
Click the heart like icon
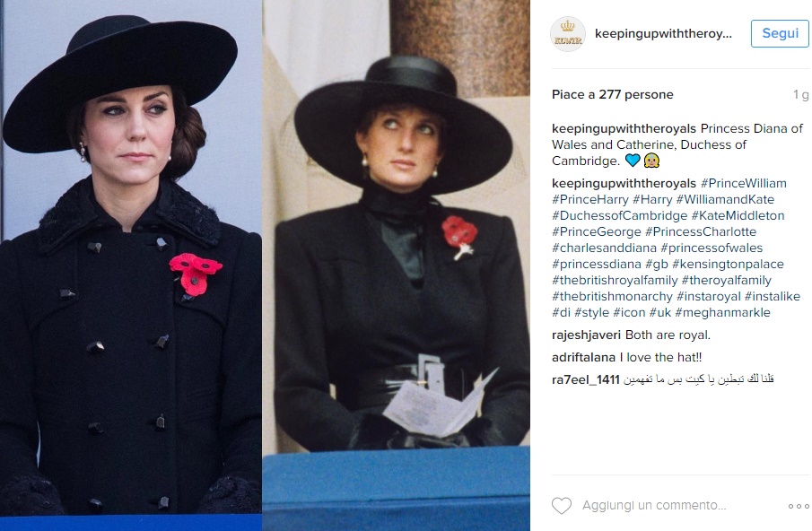coord(562,505)
